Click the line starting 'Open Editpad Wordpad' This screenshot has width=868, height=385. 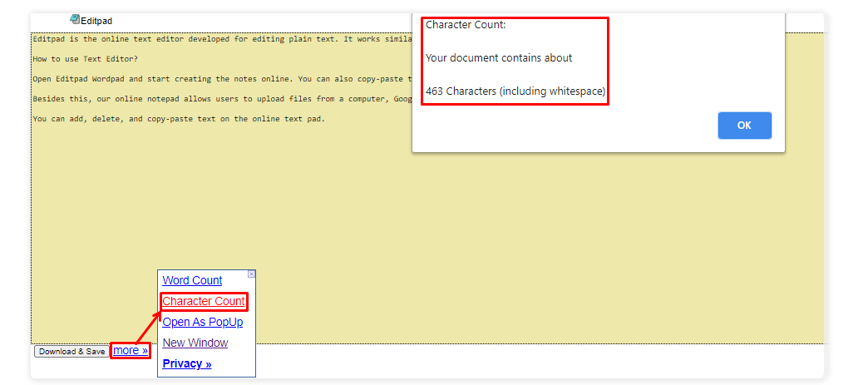[x=223, y=79]
